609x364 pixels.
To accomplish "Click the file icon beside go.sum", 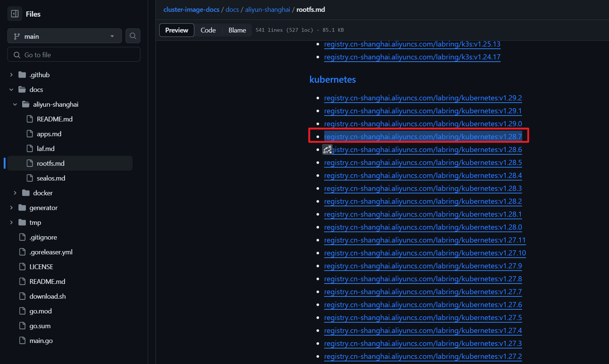I will 23,326.
